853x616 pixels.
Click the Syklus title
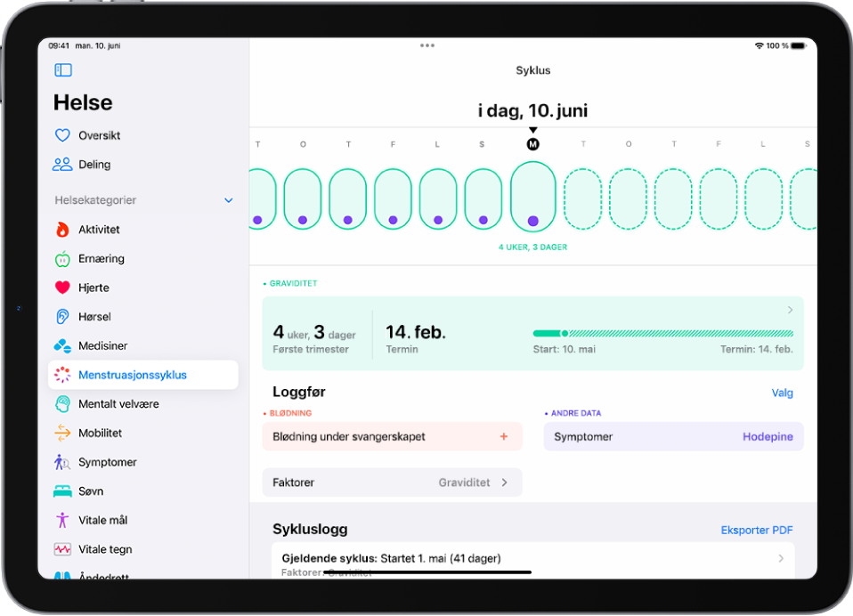pos(533,70)
